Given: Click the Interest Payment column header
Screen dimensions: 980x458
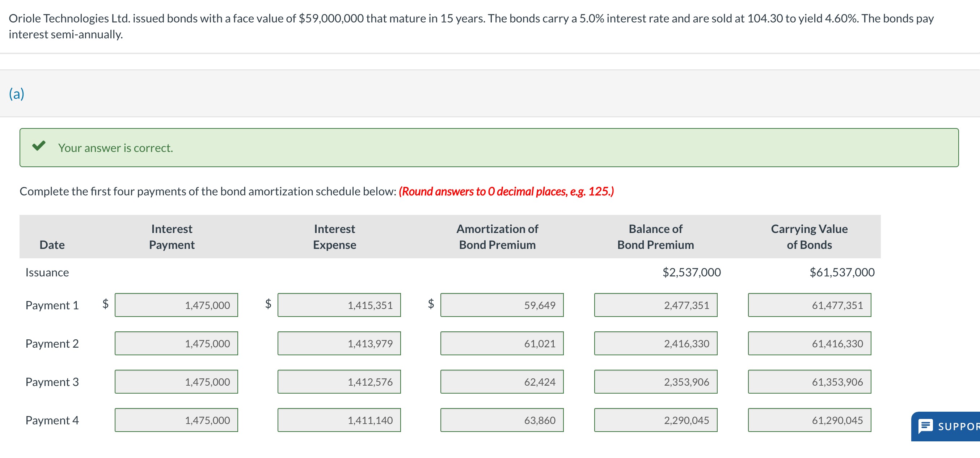Looking at the screenshot, I should click(172, 237).
